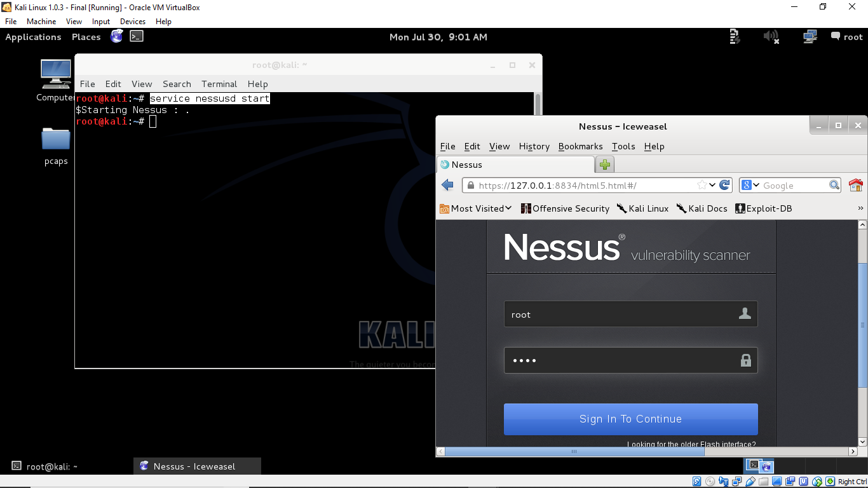This screenshot has width=868, height=488.
Task: Open VirtualBox Input menu
Action: 101,21
